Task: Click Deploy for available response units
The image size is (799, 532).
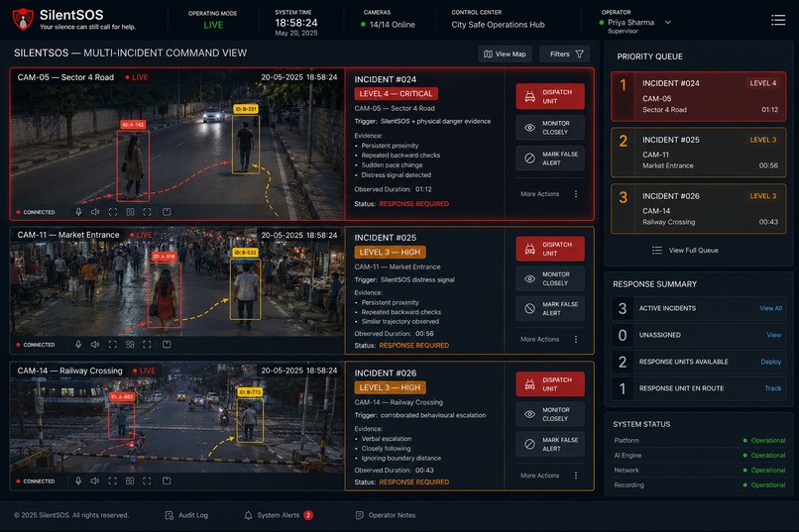Action: [770, 362]
